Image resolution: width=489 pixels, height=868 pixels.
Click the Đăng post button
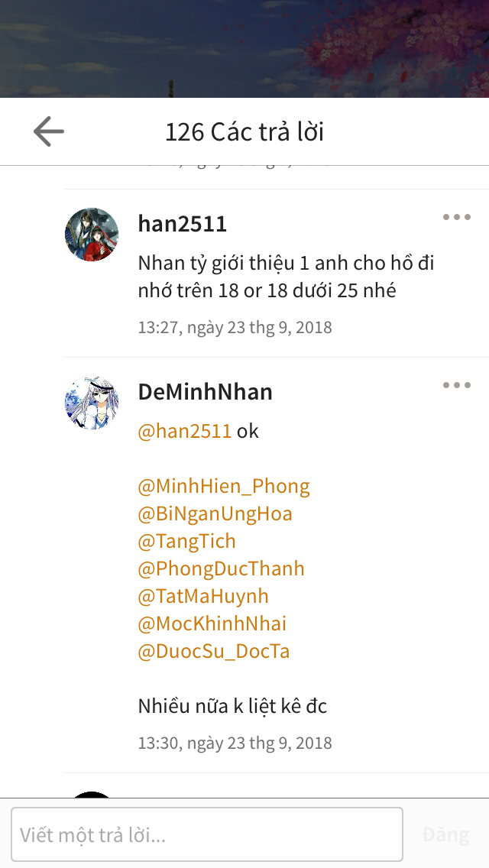point(445,834)
